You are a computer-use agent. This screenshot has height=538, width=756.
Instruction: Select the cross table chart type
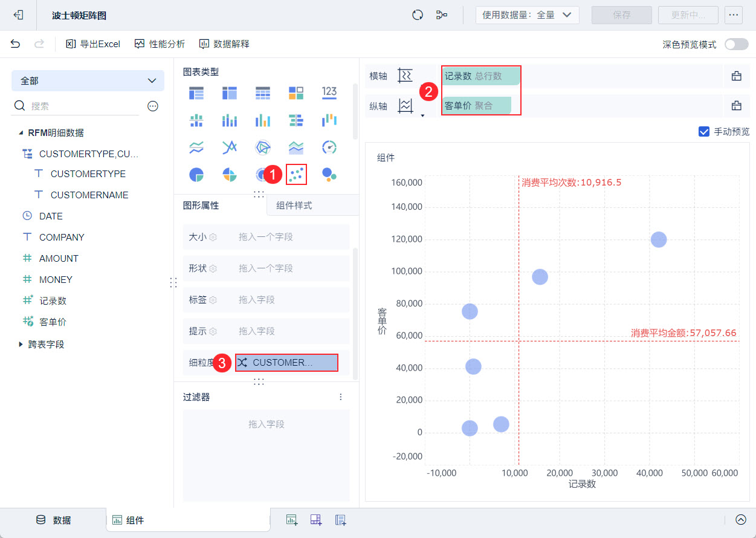click(230, 92)
